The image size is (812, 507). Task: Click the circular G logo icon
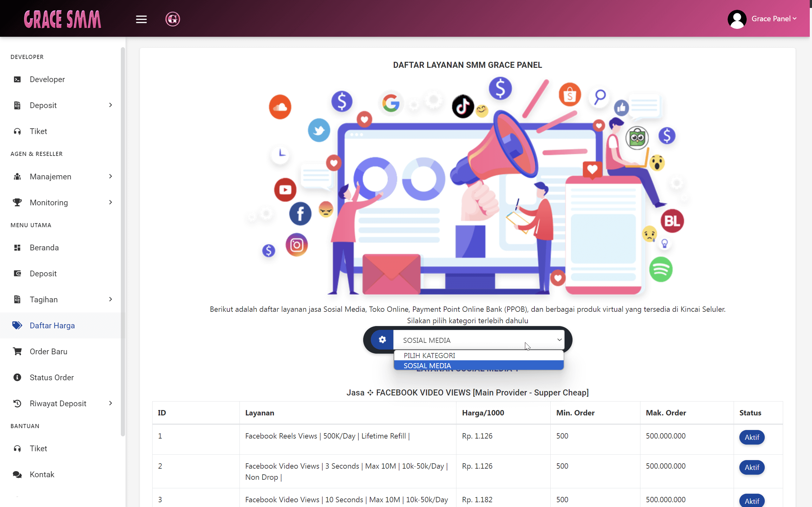(x=173, y=19)
